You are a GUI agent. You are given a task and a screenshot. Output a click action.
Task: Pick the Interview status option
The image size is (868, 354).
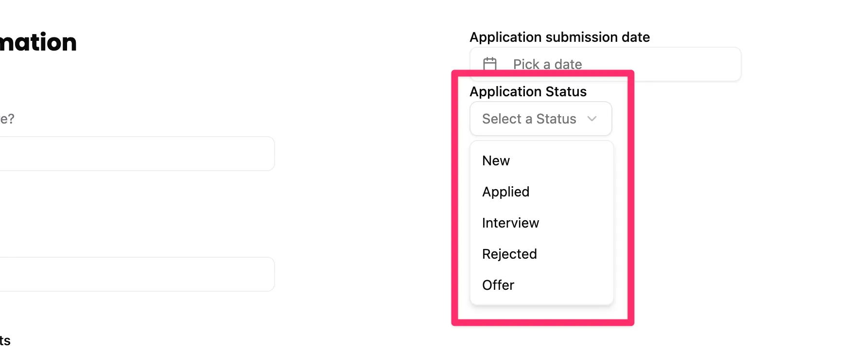click(510, 223)
